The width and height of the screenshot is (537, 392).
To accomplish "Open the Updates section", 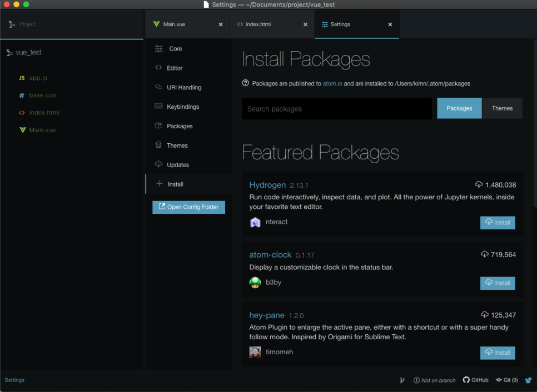I will tap(189, 164).
